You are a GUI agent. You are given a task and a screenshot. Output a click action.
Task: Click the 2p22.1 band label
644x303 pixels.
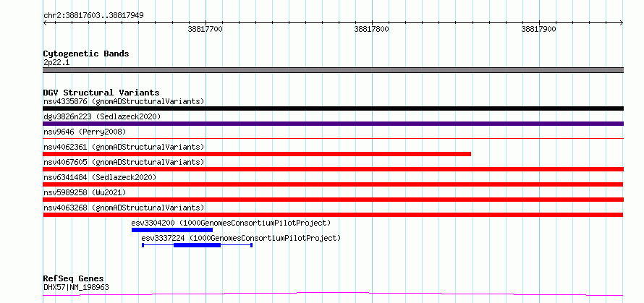pyautogui.click(x=56, y=62)
